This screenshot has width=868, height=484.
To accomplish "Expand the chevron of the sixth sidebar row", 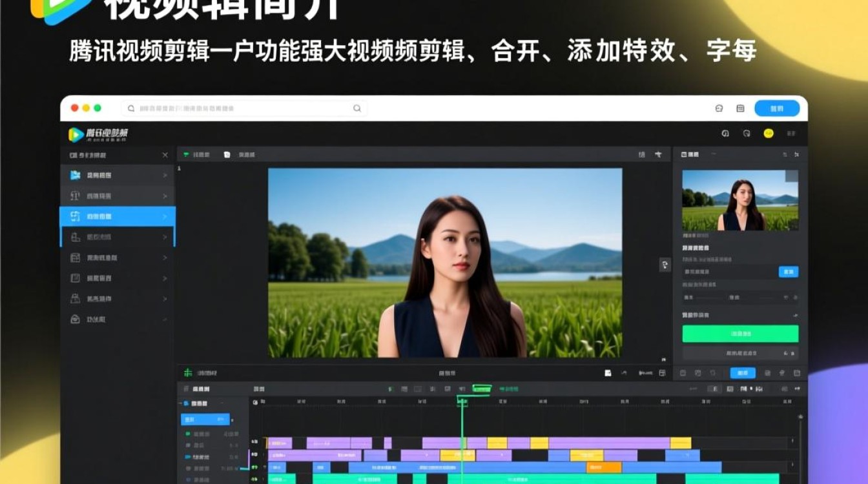I will click(165, 278).
